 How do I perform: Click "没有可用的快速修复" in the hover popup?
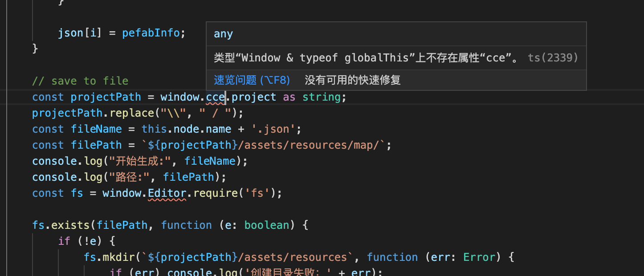pyautogui.click(x=353, y=80)
